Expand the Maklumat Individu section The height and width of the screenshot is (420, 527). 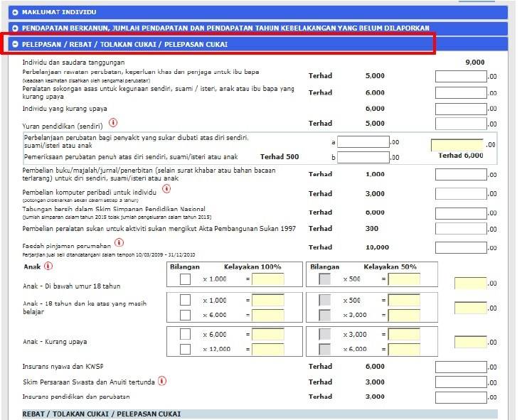click(16, 13)
